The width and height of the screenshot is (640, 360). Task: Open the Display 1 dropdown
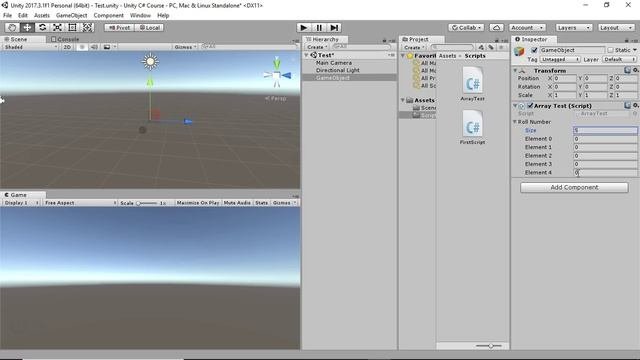point(21,202)
